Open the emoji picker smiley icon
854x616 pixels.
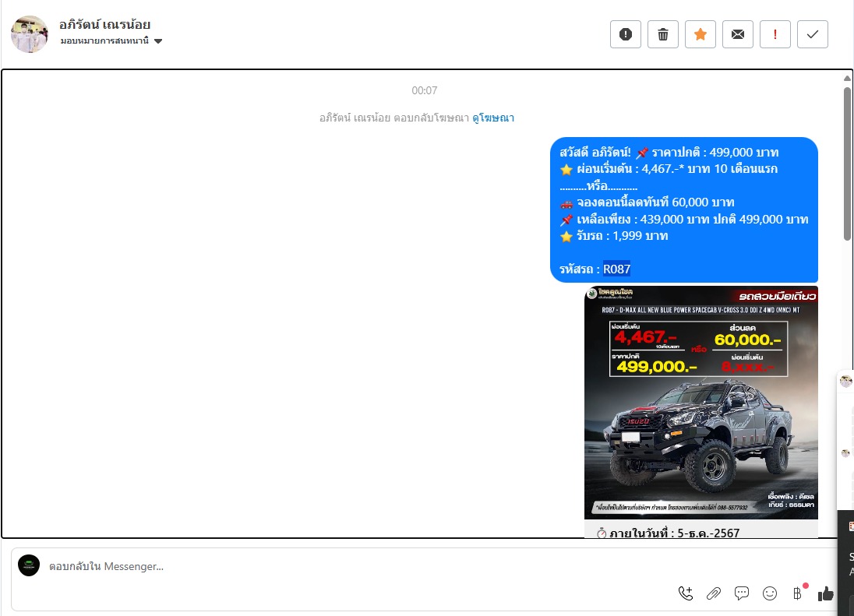pos(770,593)
